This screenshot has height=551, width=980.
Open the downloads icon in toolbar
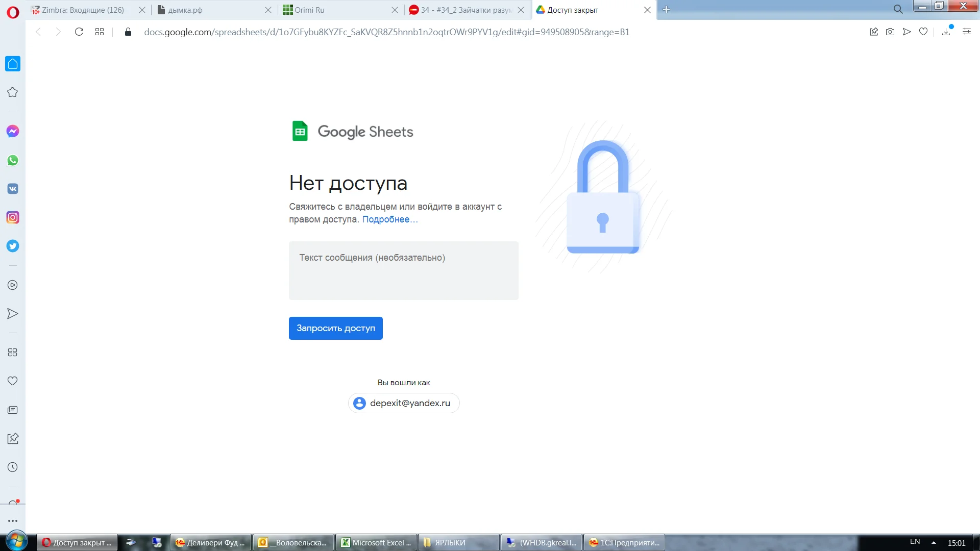click(x=946, y=32)
